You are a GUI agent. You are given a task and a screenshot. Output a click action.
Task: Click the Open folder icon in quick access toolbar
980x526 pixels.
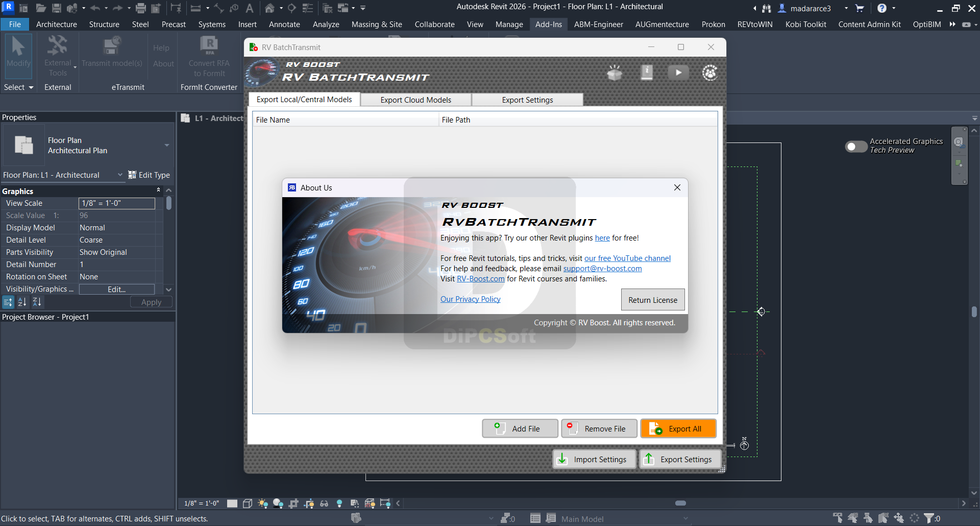[41, 8]
